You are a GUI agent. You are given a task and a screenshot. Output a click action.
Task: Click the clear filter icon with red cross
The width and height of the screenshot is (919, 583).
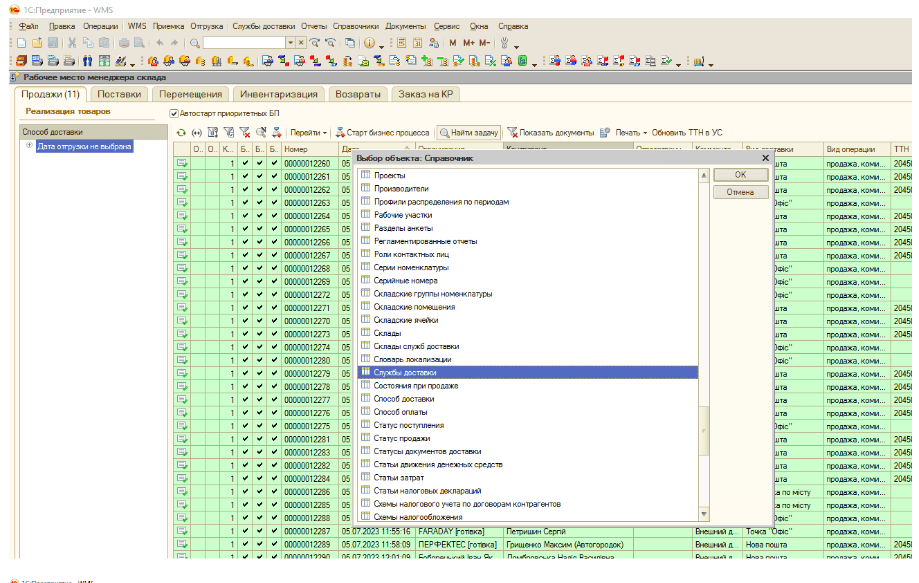coord(245,132)
